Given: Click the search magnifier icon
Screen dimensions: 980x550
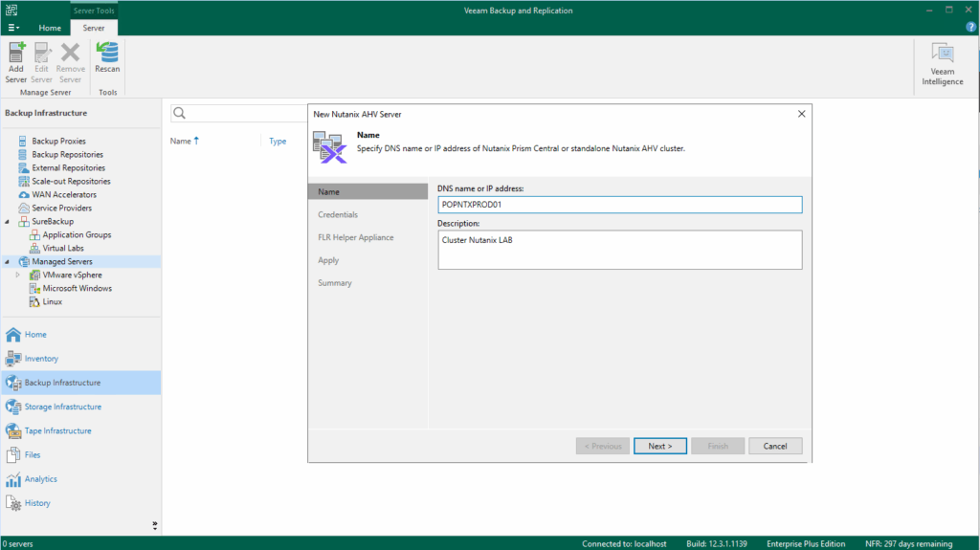Looking at the screenshot, I should click(179, 113).
